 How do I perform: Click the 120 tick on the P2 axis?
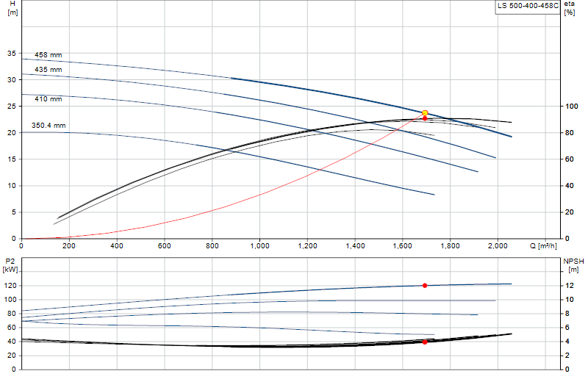click(x=10, y=286)
